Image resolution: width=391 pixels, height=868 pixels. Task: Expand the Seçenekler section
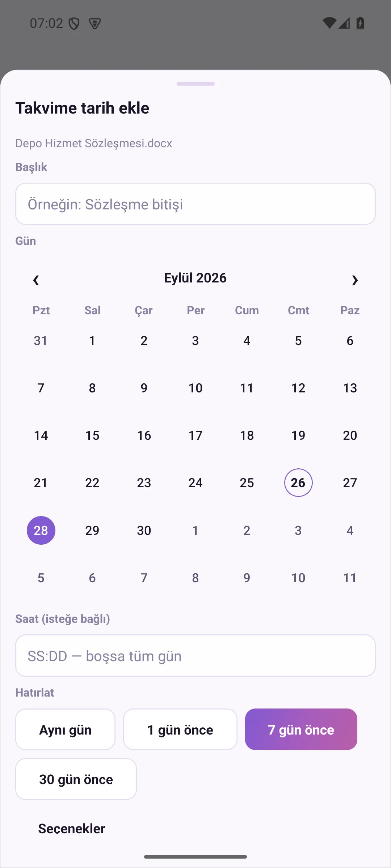point(72,829)
